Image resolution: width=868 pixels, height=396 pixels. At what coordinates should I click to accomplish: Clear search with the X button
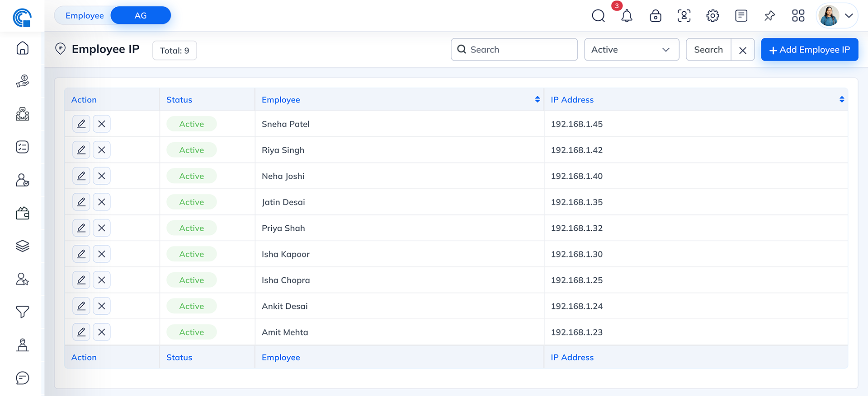[742, 50]
